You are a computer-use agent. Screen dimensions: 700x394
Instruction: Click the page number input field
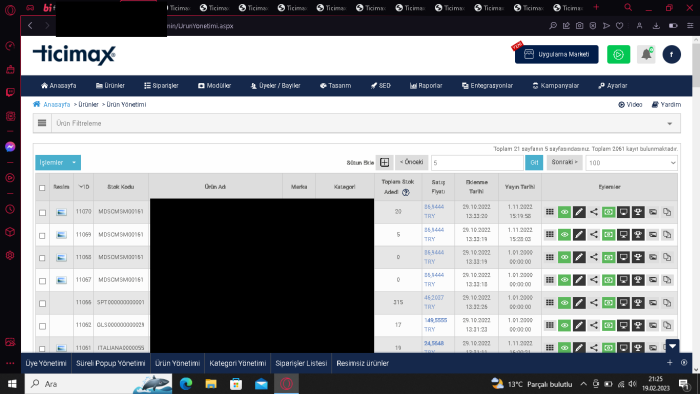click(477, 163)
